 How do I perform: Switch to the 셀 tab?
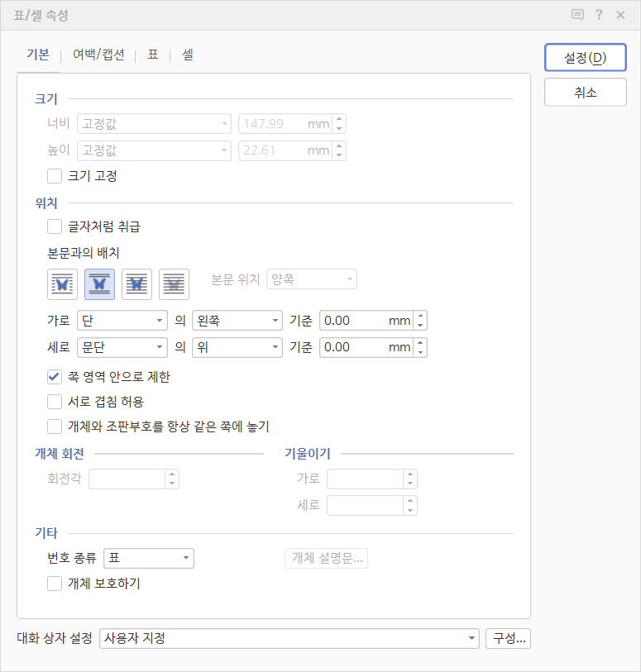click(x=188, y=55)
